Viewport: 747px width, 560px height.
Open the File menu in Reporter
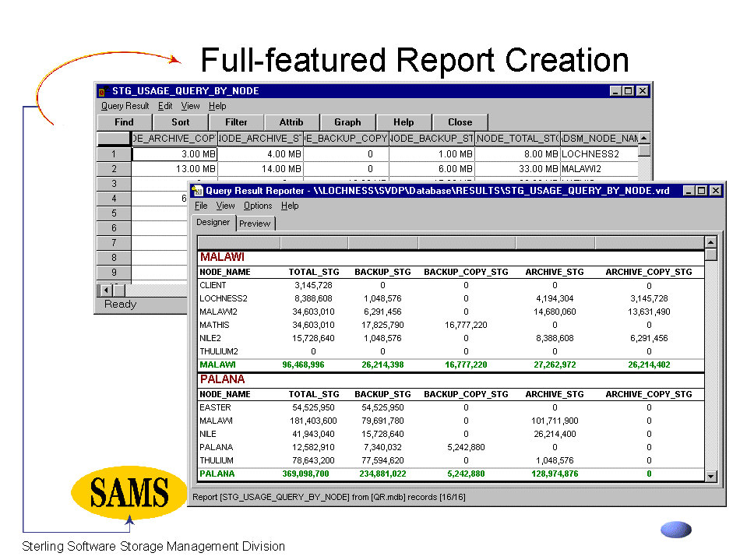click(201, 206)
